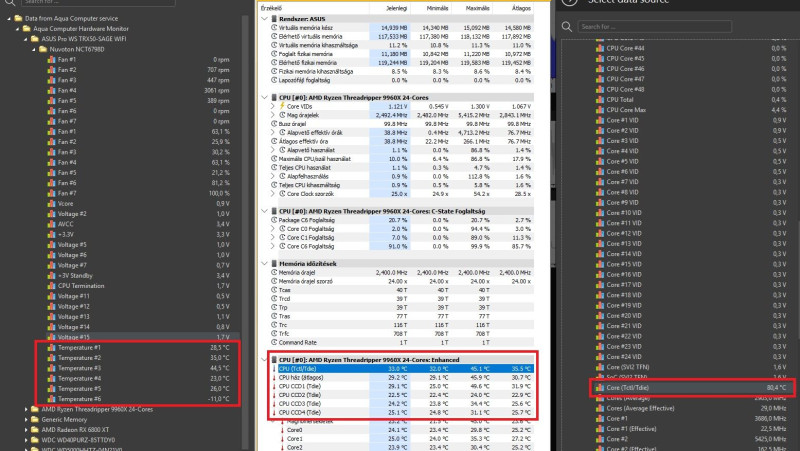Collapse the Memória időzítések section

tap(264, 264)
